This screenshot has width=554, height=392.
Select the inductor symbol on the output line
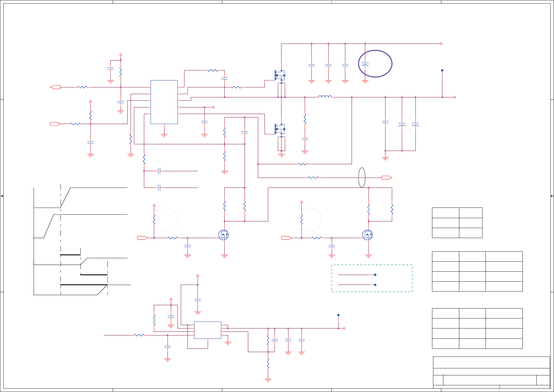[325, 97]
